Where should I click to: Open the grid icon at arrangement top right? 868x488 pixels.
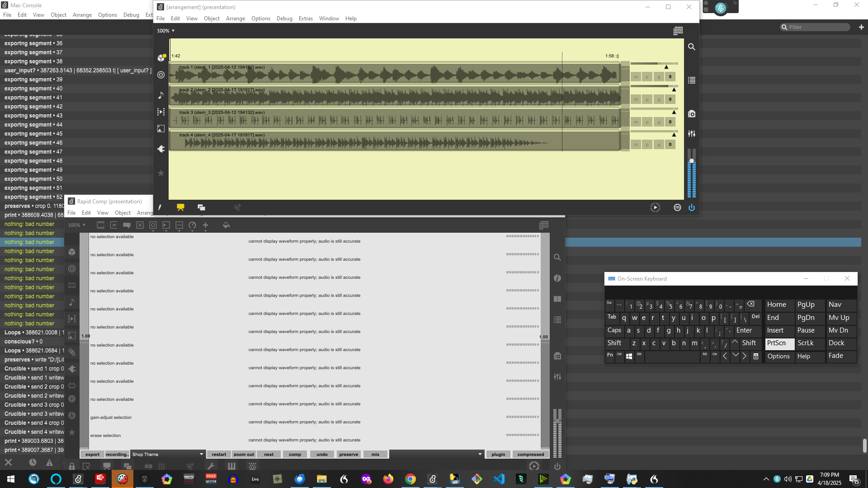tap(678, 31)
